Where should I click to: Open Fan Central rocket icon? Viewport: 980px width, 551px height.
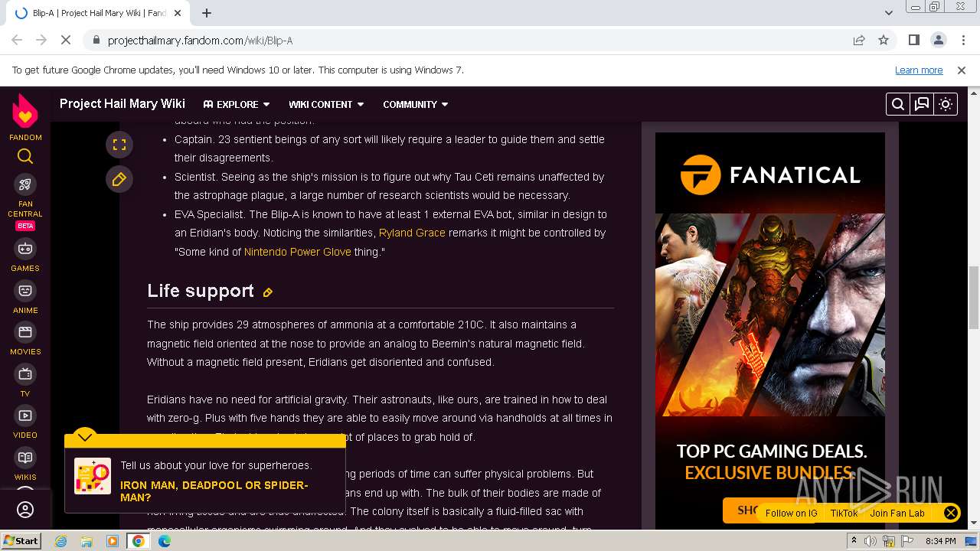point(25,184)
